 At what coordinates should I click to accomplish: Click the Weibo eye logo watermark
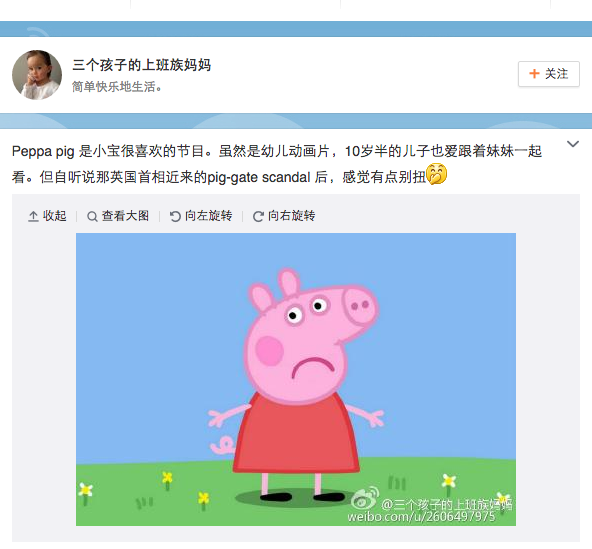pyautogui.click(x=365, y=498)
